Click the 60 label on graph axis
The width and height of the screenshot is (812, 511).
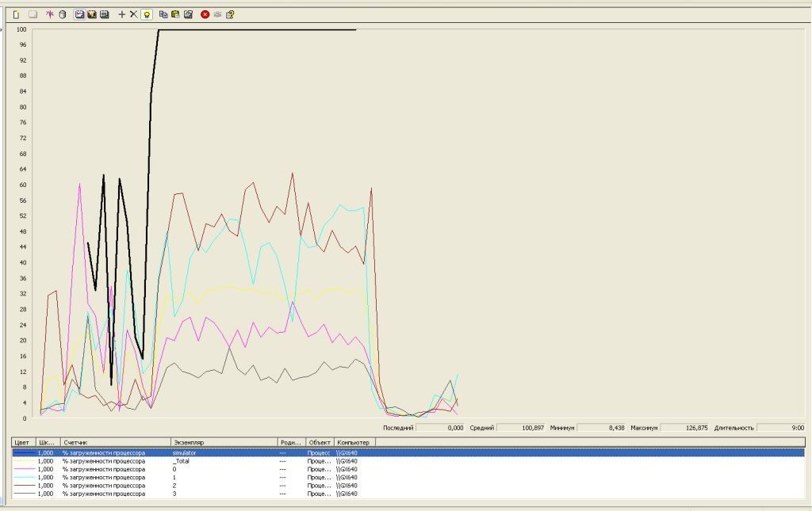tap(23, 185)
